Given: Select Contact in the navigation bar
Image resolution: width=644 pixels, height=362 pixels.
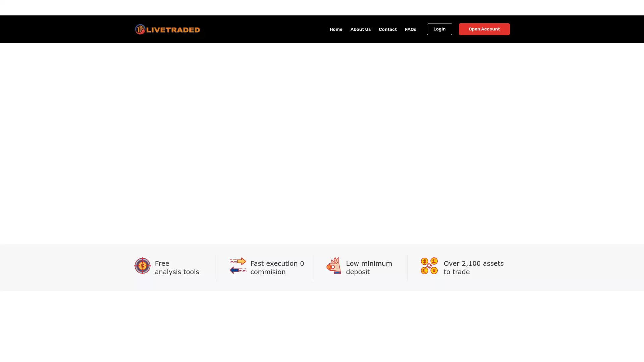Looking at the screenshot, I should [x=387, y=29].
